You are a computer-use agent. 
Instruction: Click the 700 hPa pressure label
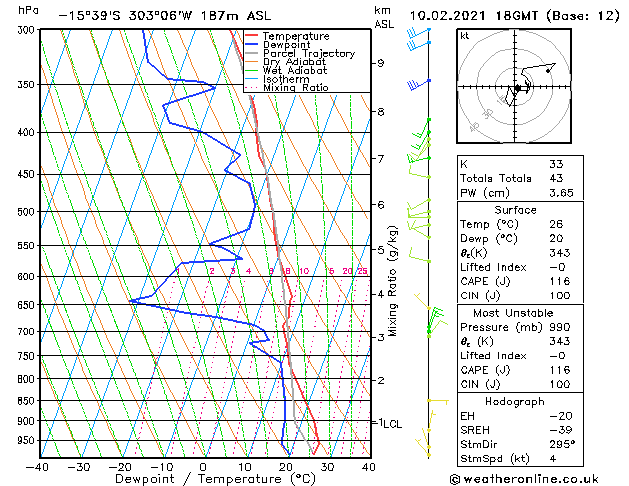27,332
